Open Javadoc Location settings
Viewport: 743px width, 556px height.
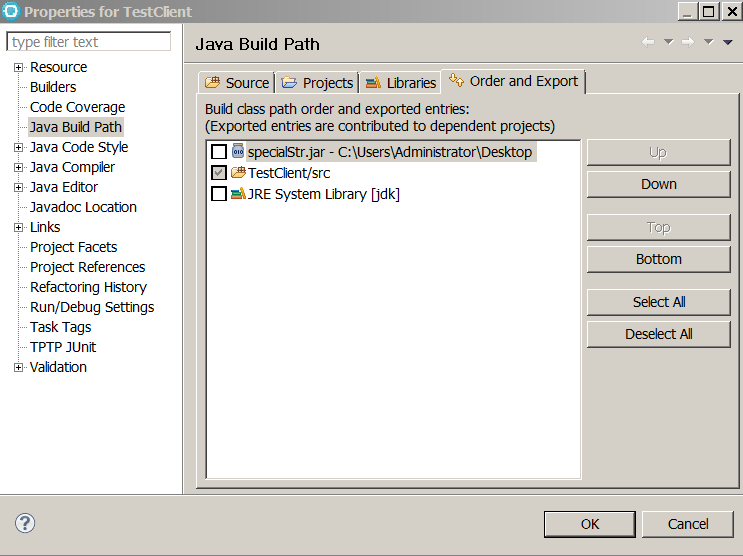(83, 207)
